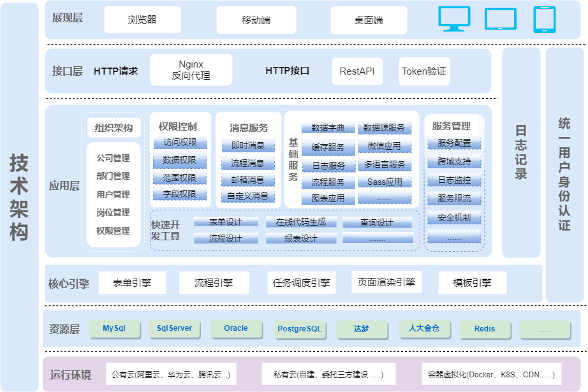Click the 任务调度引擎 box
The height and width of the screenshot is (392, 588).
click(302, 282)
